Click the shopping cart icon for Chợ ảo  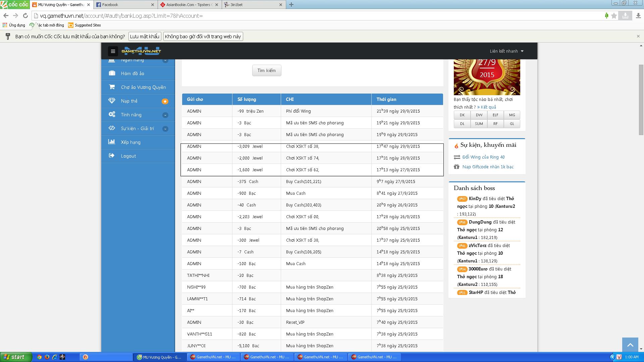click(112, 87)
